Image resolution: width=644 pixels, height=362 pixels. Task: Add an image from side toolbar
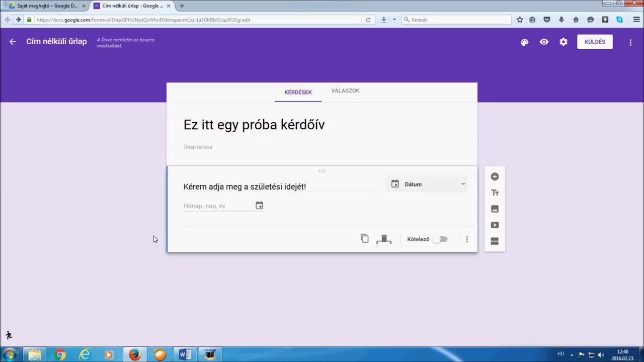[x=495, y=209]
